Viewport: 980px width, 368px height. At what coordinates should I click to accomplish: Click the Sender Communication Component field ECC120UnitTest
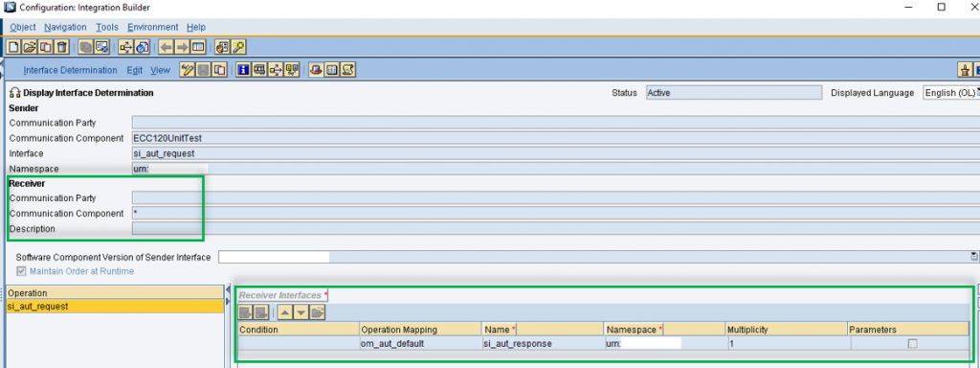point(556,138)
